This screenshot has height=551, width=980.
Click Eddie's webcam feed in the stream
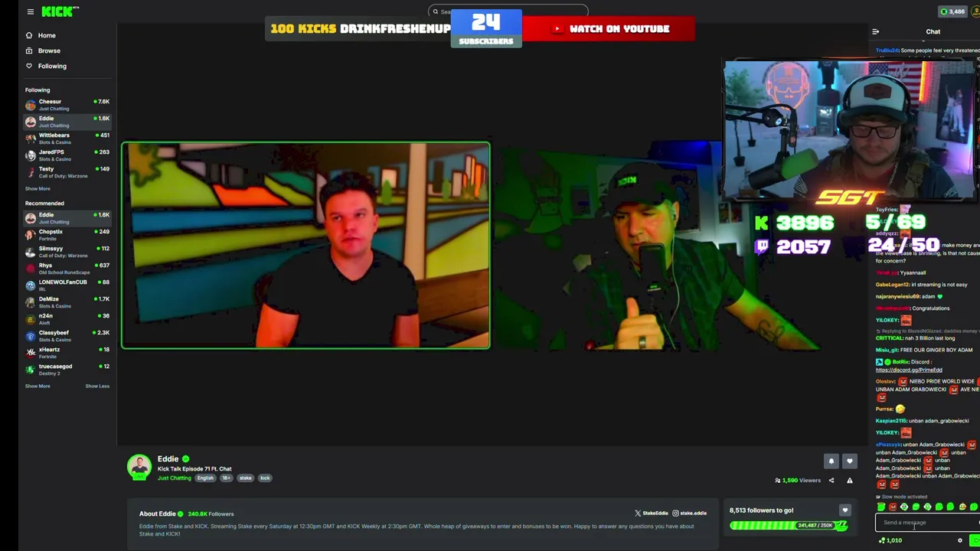[305, 246]
